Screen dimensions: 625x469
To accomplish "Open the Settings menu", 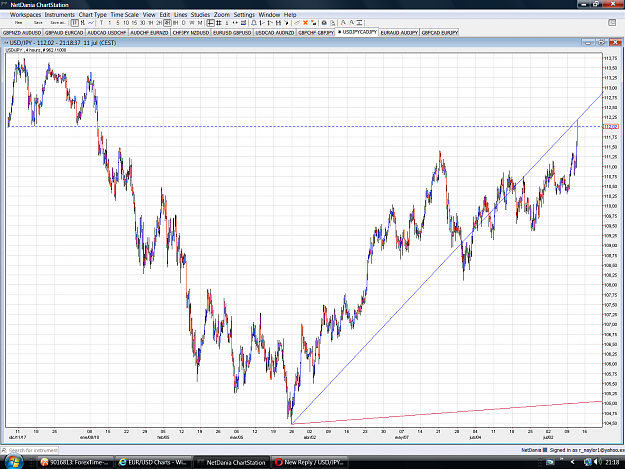I will click(x=244, y=15).
